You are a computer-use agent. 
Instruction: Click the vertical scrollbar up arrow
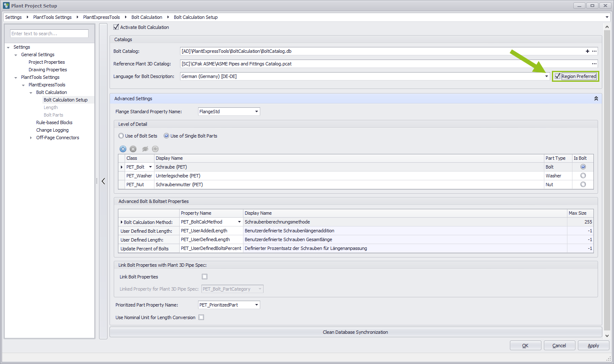[x=607, y=27]
